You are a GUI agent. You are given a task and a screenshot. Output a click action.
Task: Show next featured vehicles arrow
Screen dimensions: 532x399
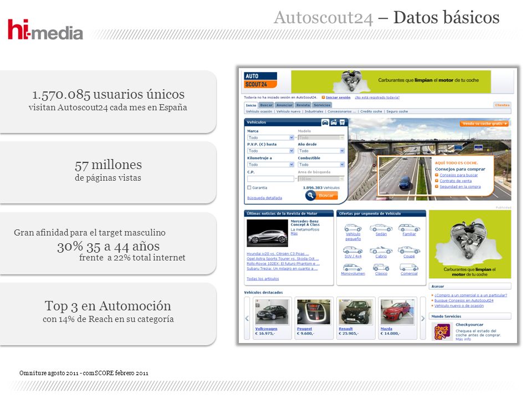[x=423, y=318]
